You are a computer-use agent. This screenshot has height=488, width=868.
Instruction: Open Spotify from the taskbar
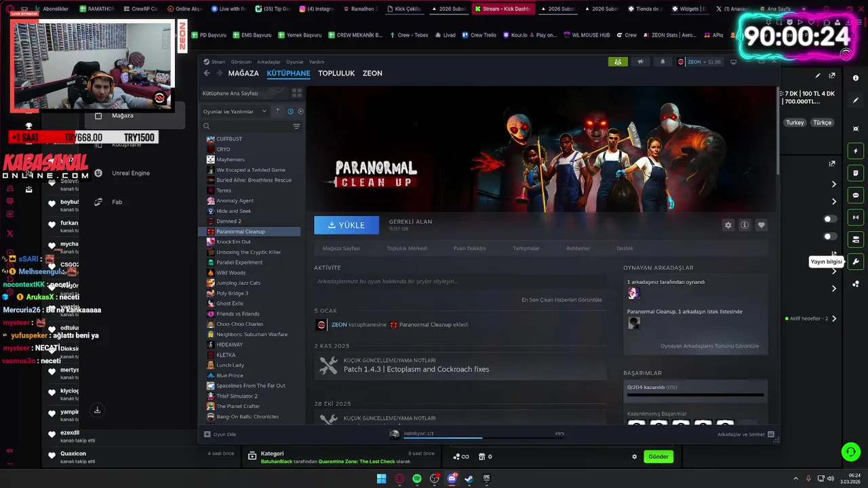point(417,479)
